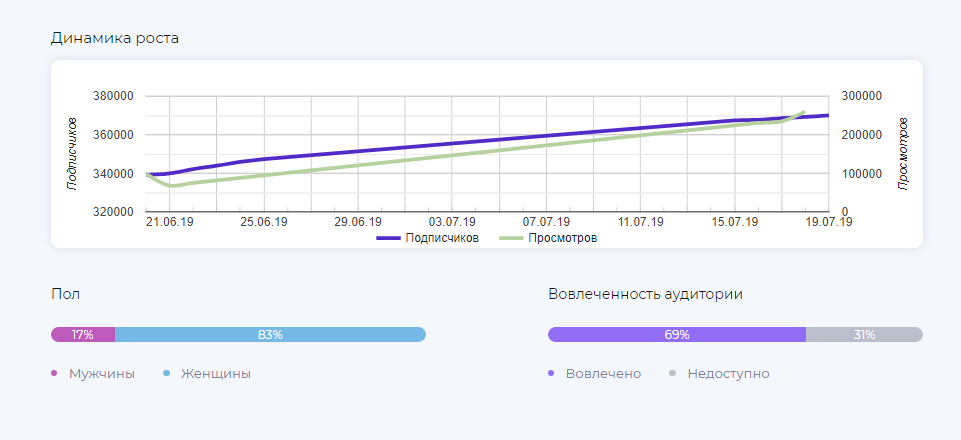Click the 15.07.19 date label

(x=734, y=222)
